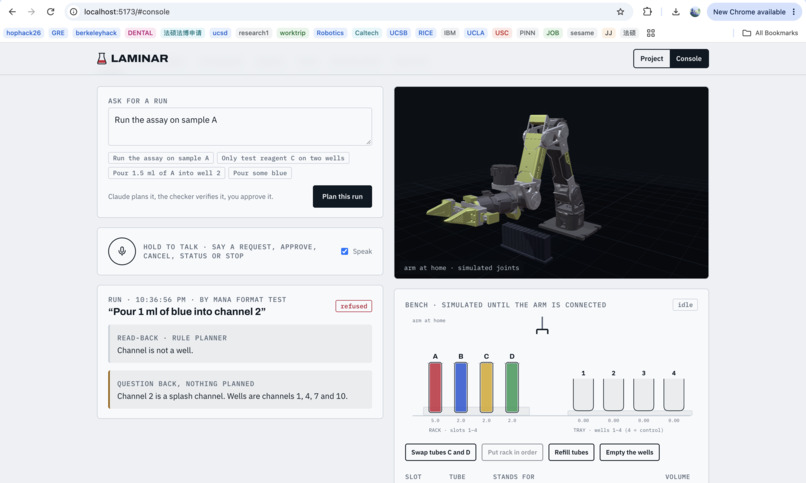Image resolution: width=806 pixels, height=483 pixels.
Task: Click the red tube A
Action: tap(435, 387)
